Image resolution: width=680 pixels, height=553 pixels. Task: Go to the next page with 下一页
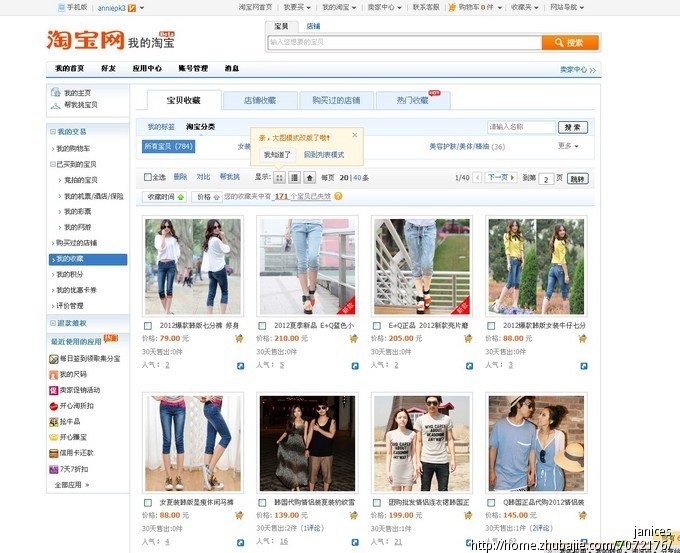[x=501, y=177]
